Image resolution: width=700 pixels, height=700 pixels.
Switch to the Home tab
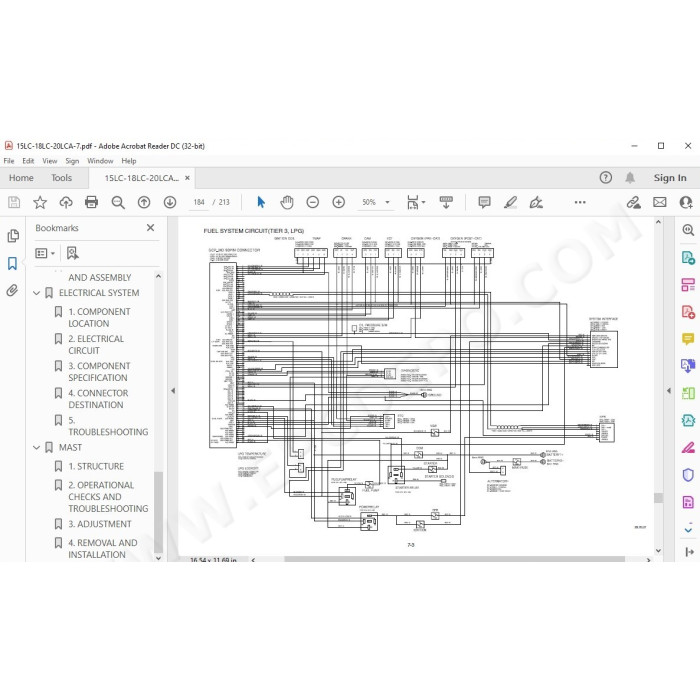[x=21, y=178]
